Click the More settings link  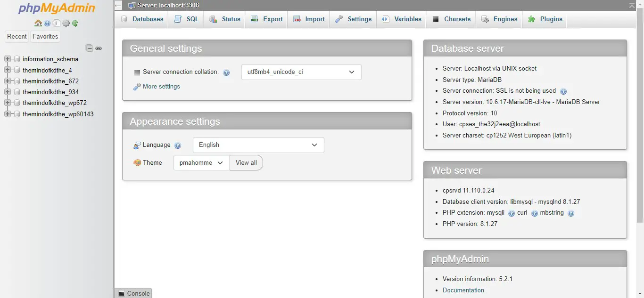[161, 87]
